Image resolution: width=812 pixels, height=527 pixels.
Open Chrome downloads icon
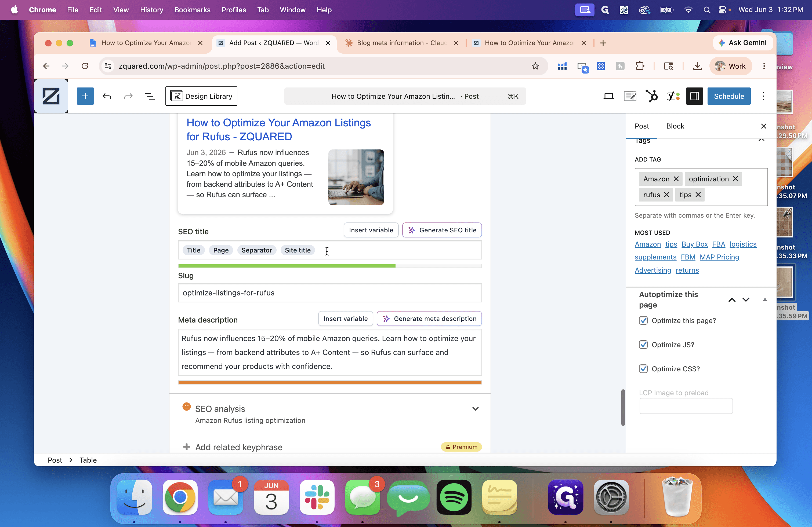[697, 66]
